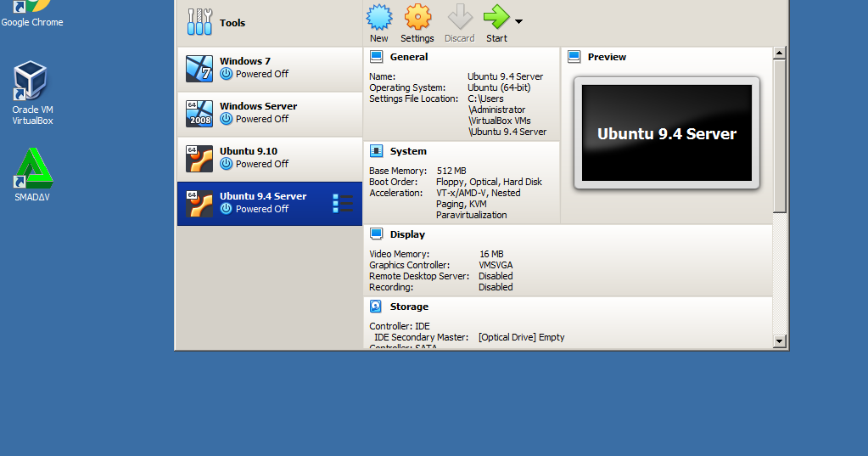Click the 'Settings File Location:' label

pyautogui.click(x=413, y=99)
